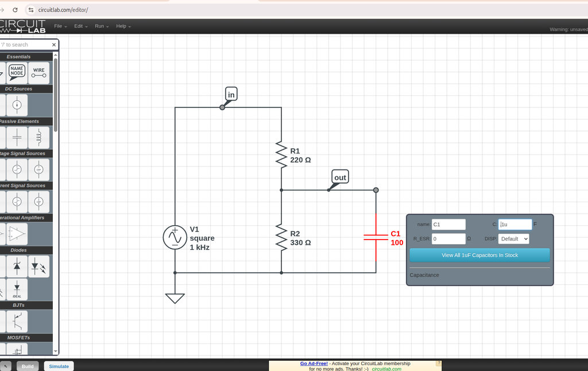Select the Zener diode component
The width and height of the screenshot is (588, 371).
click(x=17, y=266)
